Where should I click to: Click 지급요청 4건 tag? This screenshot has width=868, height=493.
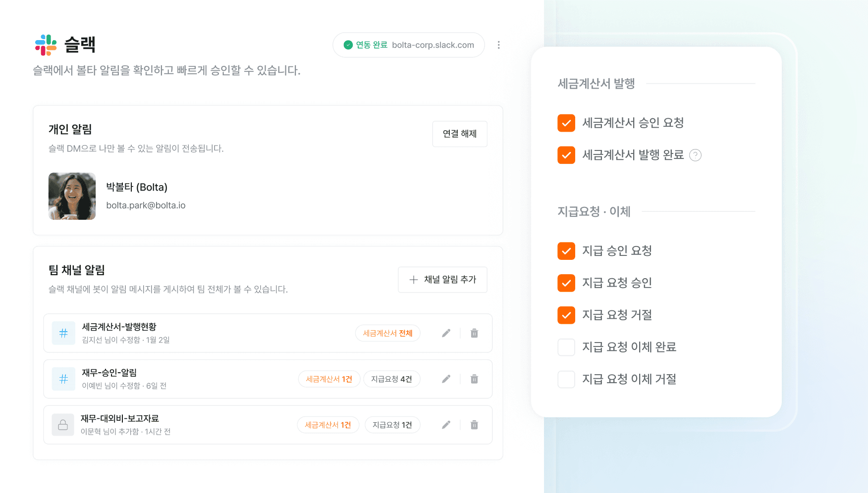click(392, 379)
